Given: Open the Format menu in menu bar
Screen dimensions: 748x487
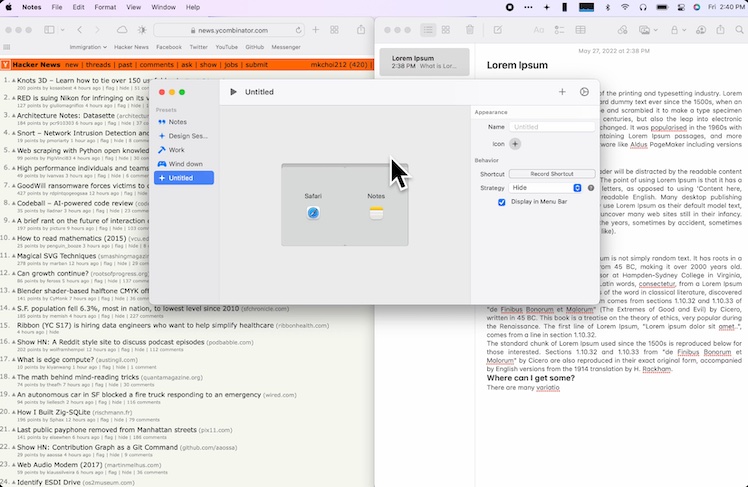Looking at the screenshot, I should coord(104,7).
